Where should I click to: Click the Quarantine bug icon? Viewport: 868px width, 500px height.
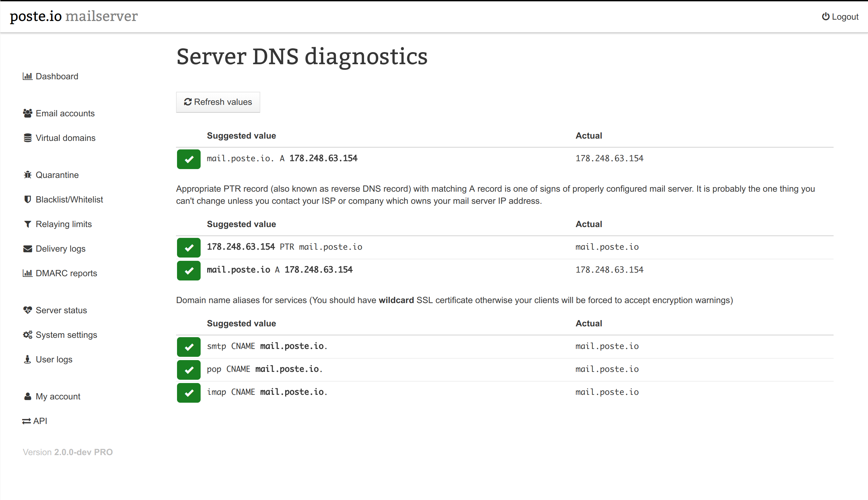28,175
